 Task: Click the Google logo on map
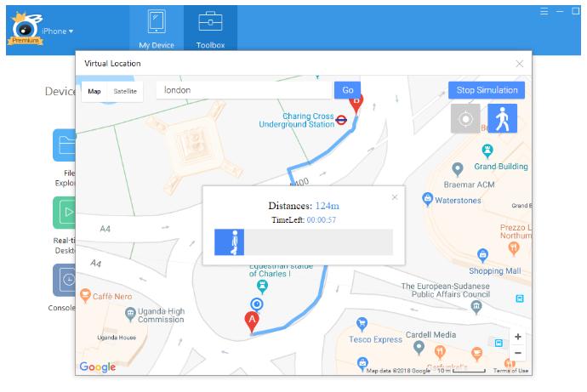(97, 366)
